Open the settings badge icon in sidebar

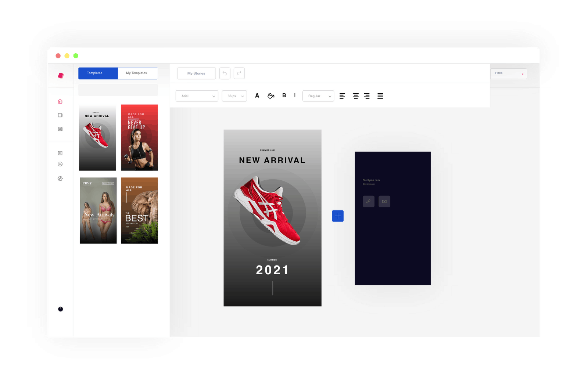pos(60,178)
